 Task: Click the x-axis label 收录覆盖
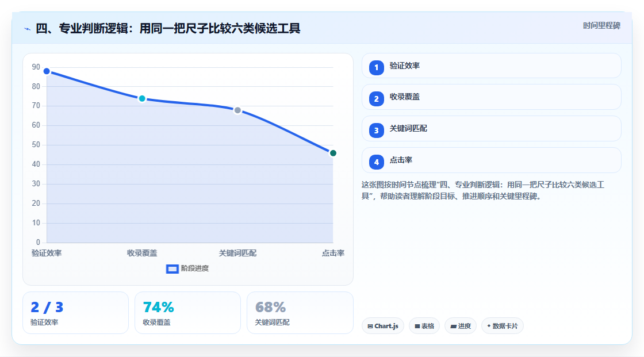coord(142,253)
